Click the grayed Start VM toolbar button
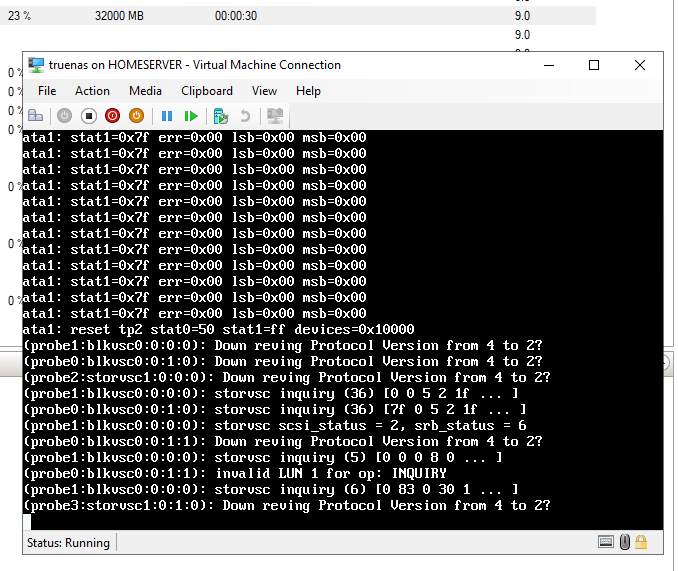Image resolution: width=678 pixels, height=571 pixels. [x=64, y=116]
